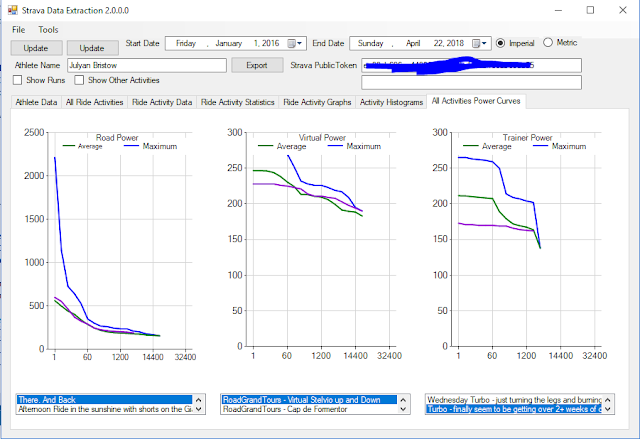640x439 pixels.
Task: Click Maximum legend in Road Power chart
Action: point(151,146)
